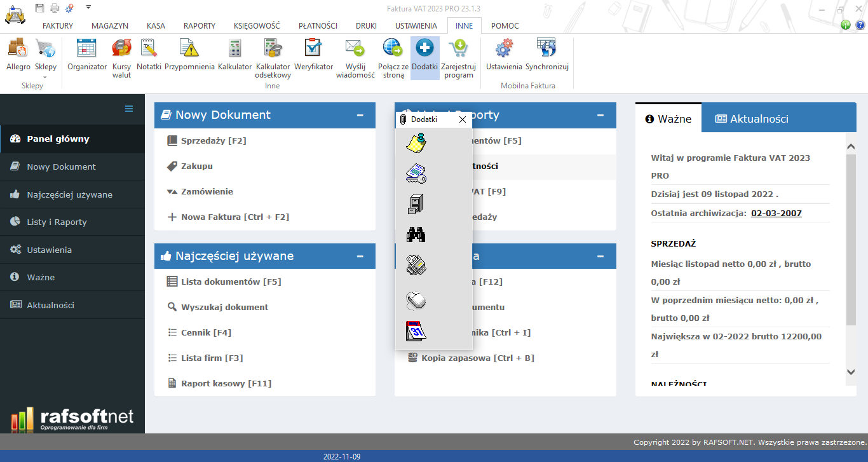Click the fax printer icon in Dodatki
The height and width of the screenshot is (462, 868).
point(416,265)
